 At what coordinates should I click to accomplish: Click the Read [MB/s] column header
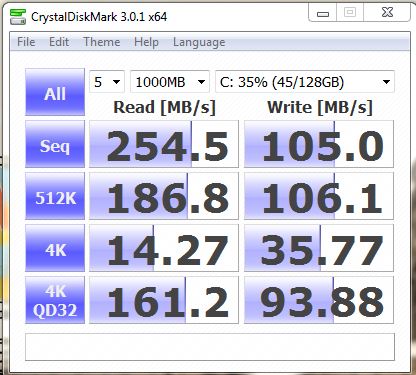point(164,107)
